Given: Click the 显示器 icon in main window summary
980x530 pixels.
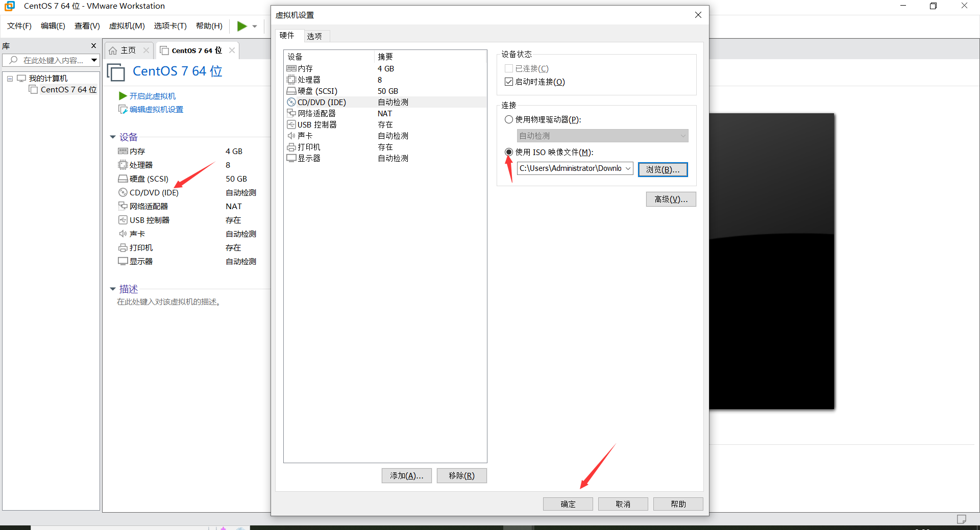Looking at the screenshot, I should click(x=123, y=261).
